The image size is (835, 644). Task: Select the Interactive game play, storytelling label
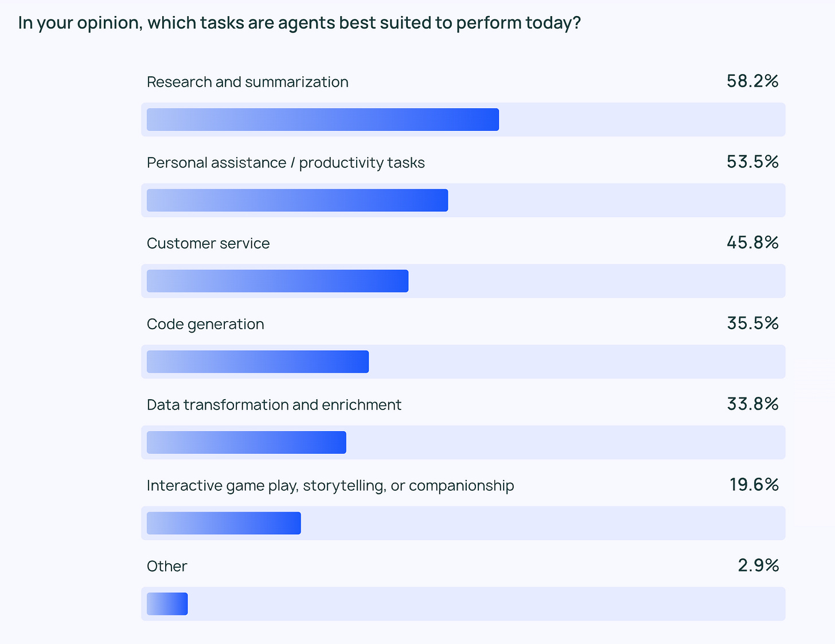pyautogui.click(x=330, y=486)
